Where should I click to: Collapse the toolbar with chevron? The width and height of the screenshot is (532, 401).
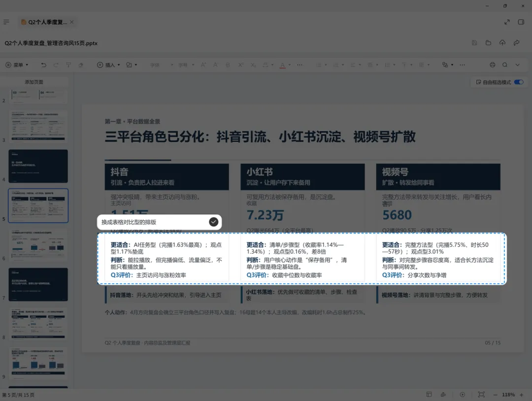(517, 65)
